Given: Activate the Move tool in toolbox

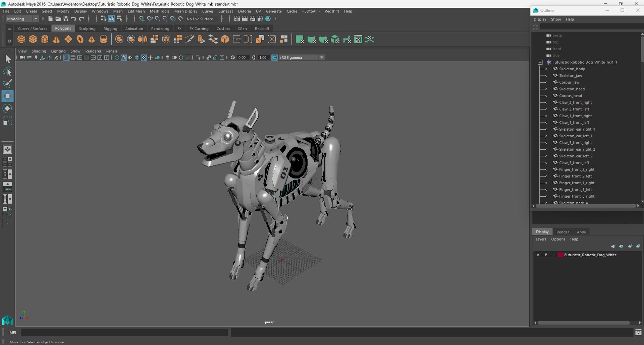Looking at the screenshot, I should 7,96.
